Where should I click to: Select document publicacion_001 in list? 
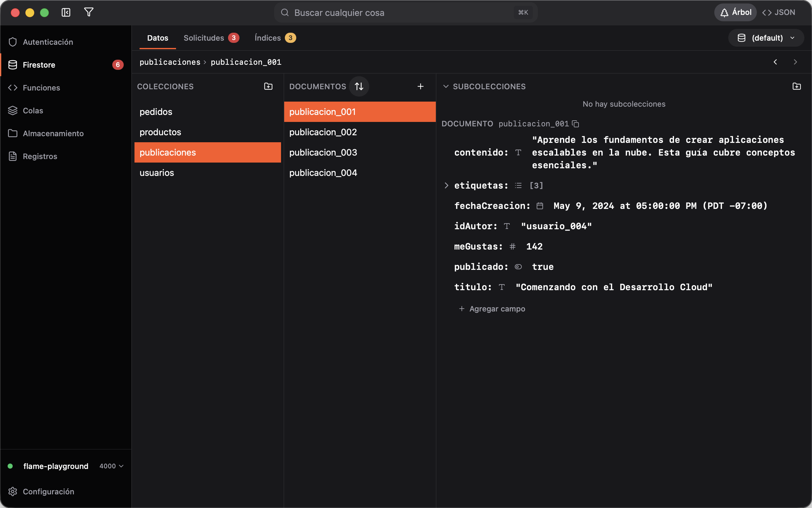click(x=360, y=112)
